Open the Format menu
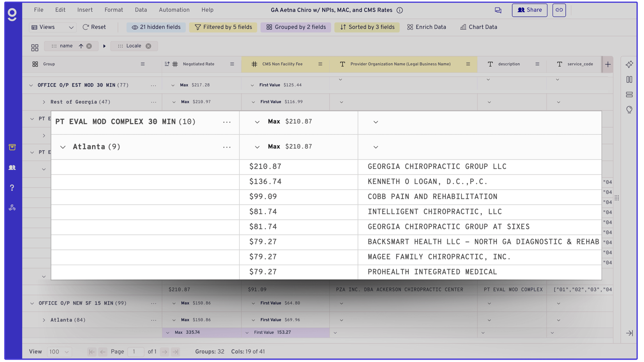Screen dimensions: 644x362 [113, 10]
